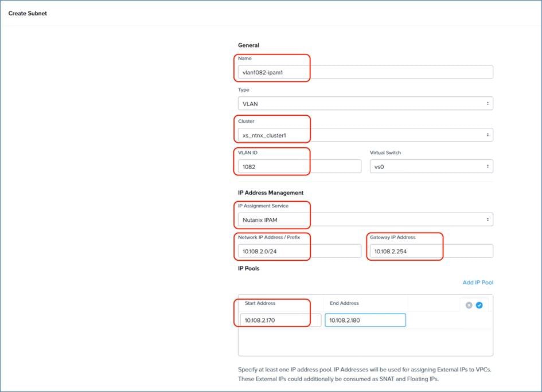Open the Type dropdown showing VLAN
542x392 pixels.
[365, 103]
